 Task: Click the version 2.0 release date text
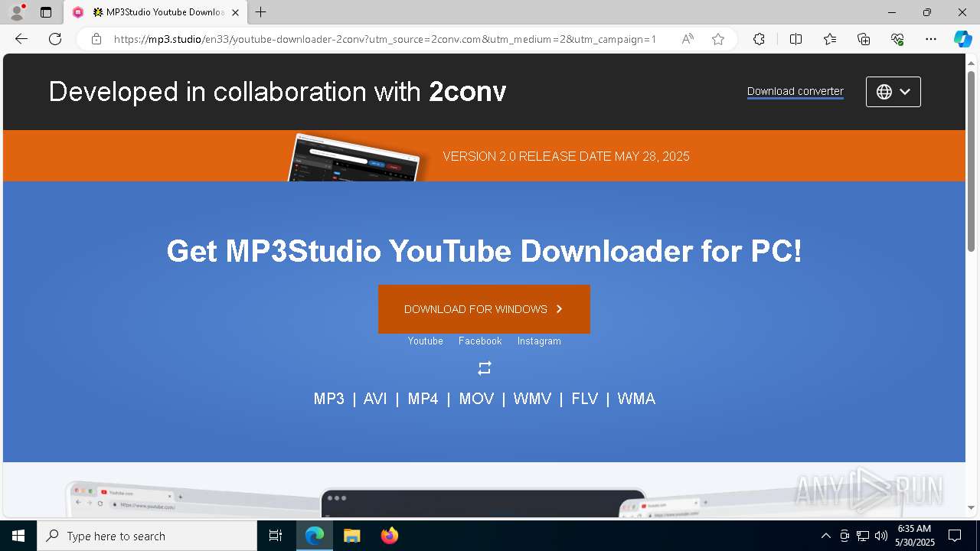click(566, 156)
